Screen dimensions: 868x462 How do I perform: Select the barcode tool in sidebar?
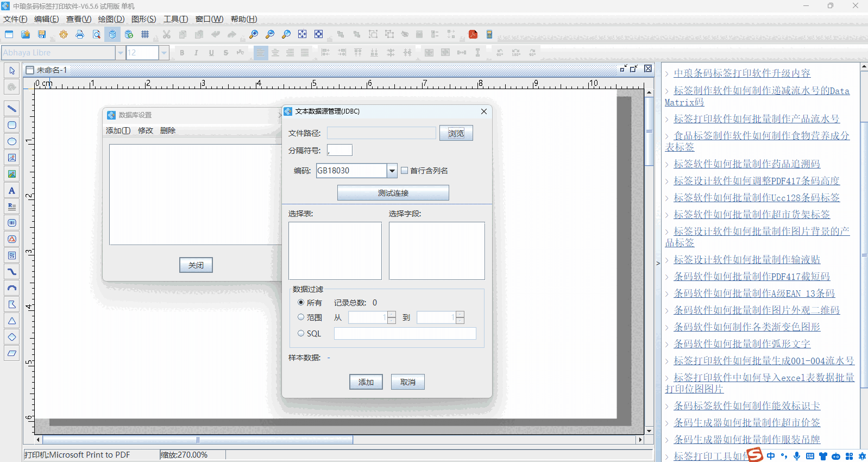12,223
